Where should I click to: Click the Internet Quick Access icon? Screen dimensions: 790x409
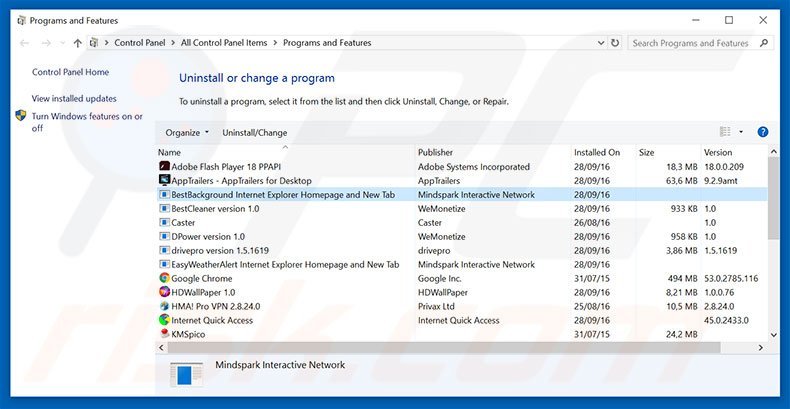pos(164,320)
